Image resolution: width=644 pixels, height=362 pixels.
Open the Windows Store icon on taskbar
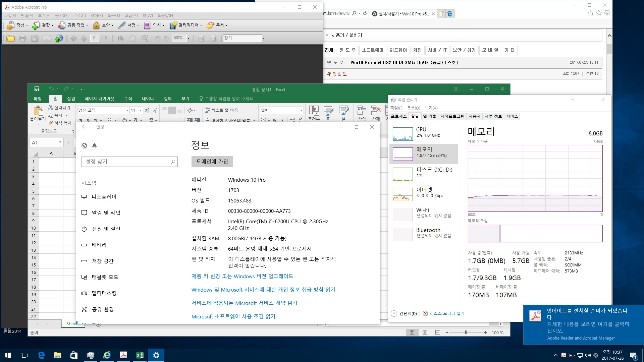tap(74, 355)
